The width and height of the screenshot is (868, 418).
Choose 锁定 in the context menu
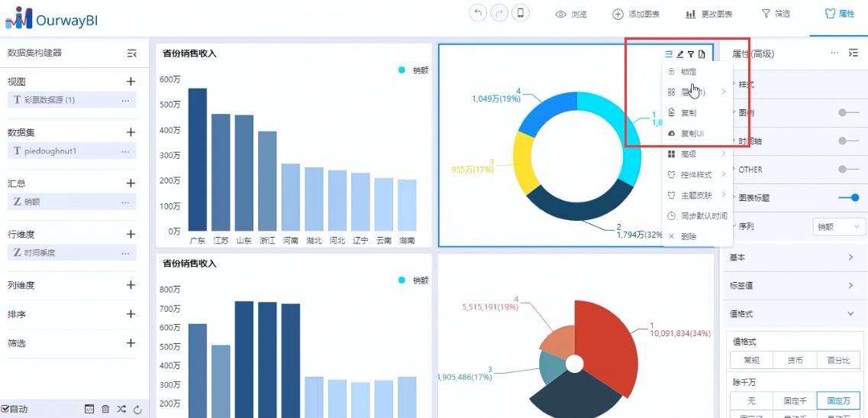point(698,72)
